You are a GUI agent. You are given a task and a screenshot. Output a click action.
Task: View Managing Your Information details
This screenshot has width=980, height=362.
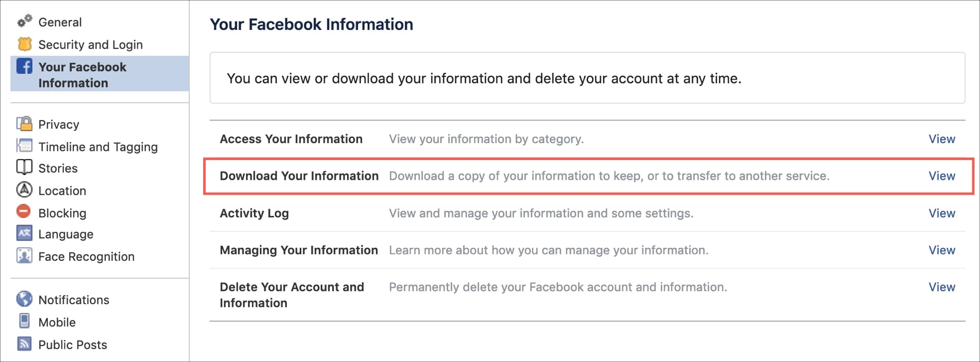(x=941, y=250)
